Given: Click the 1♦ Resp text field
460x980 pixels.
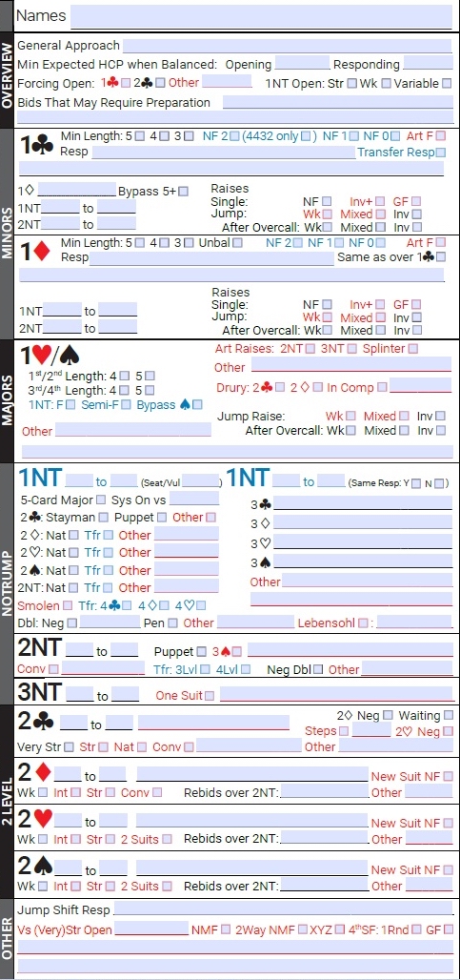Looking at the screenshot, I should (212, 258).
